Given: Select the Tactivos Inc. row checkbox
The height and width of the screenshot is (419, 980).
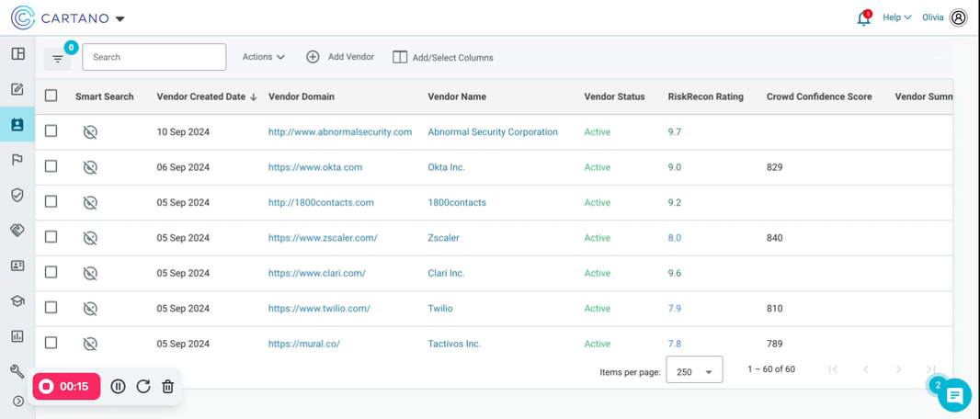Looking at the screenshot, I should pos(51,343).
